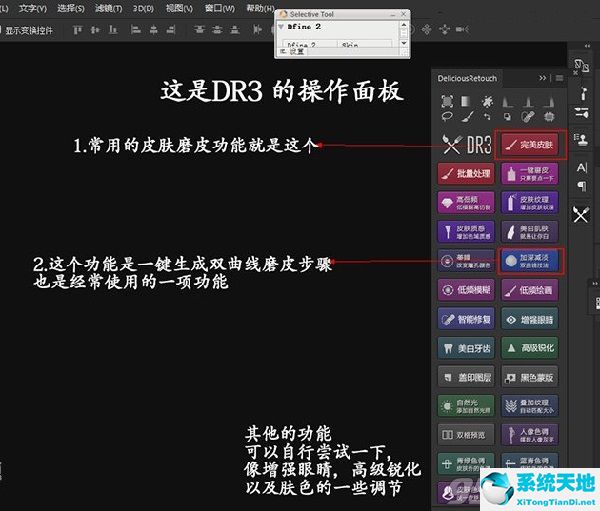Image resolution: width=600 pixels, height=511 pixels.
Task: Click the 低频绘画 button
Action: point(530,290)
